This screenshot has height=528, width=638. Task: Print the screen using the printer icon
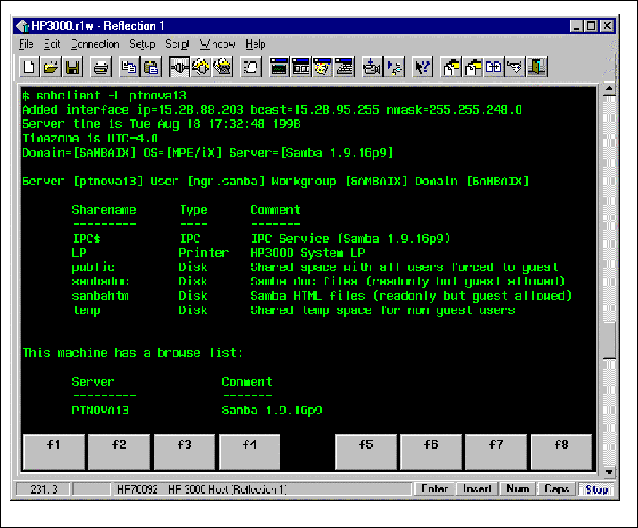pyautogui.click(x=101, y=67)
